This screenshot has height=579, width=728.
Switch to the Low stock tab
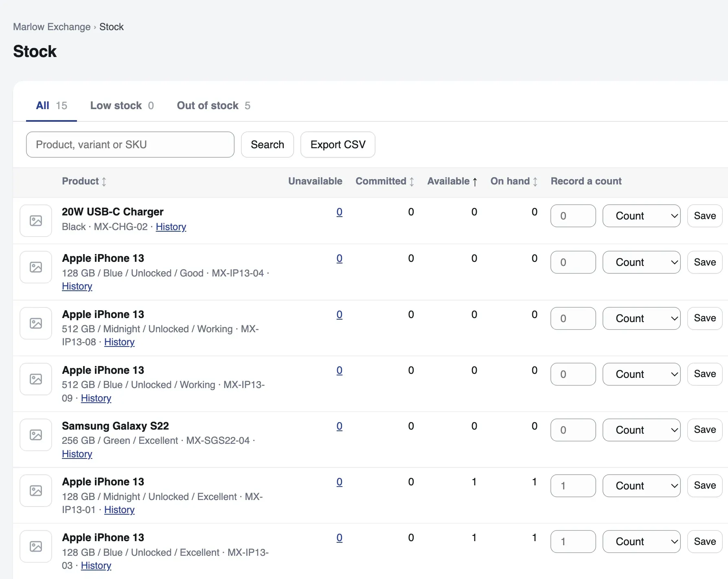122,105
